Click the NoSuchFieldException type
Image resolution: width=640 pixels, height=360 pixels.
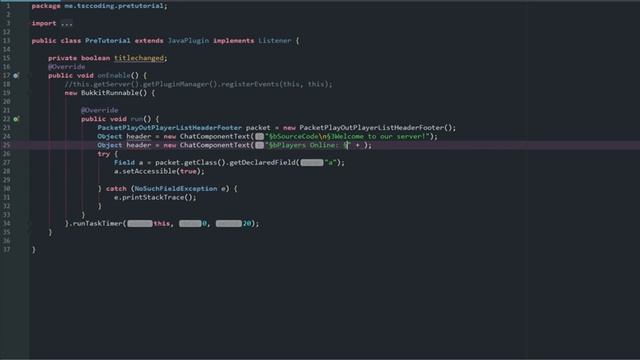pos(176,189)
